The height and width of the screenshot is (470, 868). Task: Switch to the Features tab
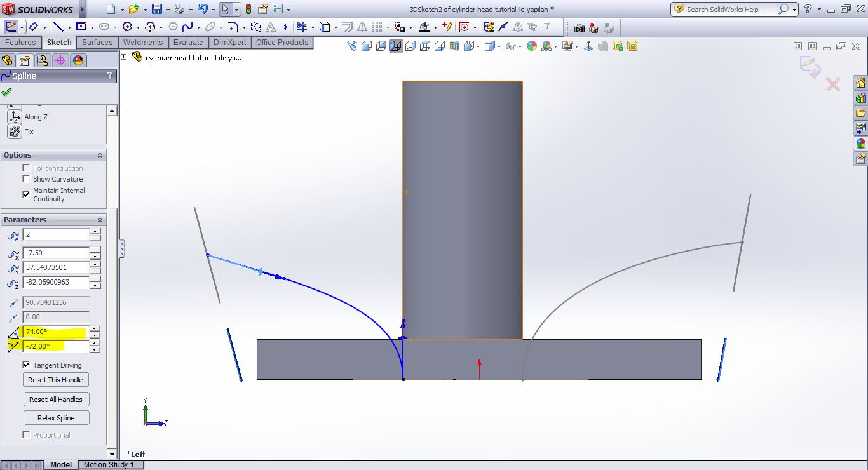20,43
